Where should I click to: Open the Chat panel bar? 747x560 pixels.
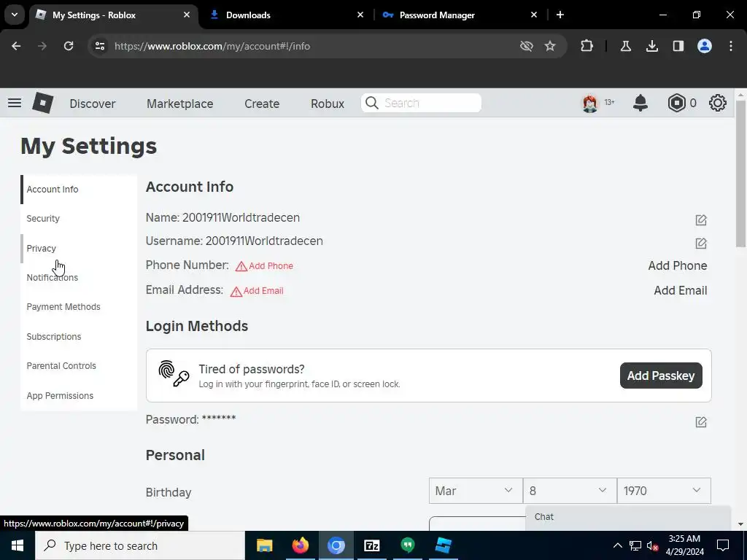coord(628,518)
